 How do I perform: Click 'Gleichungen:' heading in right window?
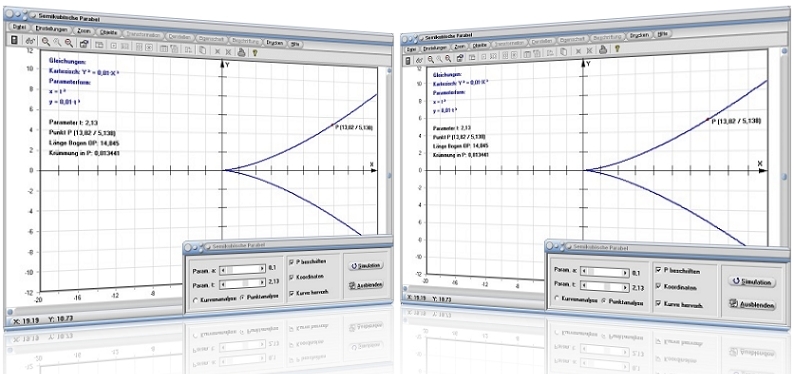[x=447, y=75]
